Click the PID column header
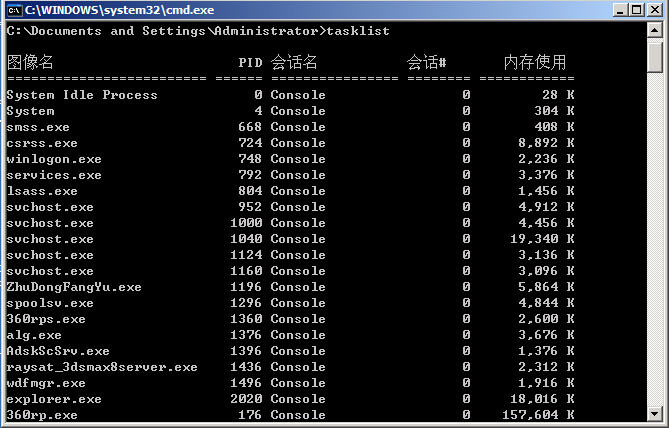669x428 pixels. [250, 63]
